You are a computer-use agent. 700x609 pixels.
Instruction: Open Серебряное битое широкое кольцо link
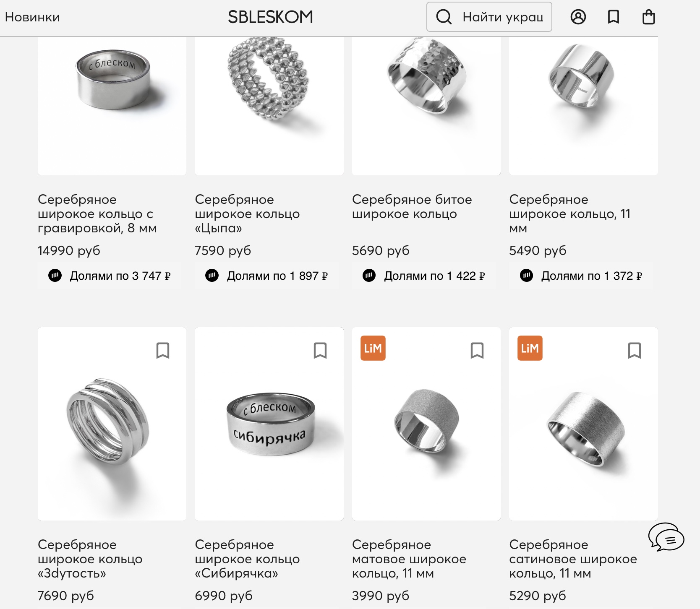click(412, 207)
